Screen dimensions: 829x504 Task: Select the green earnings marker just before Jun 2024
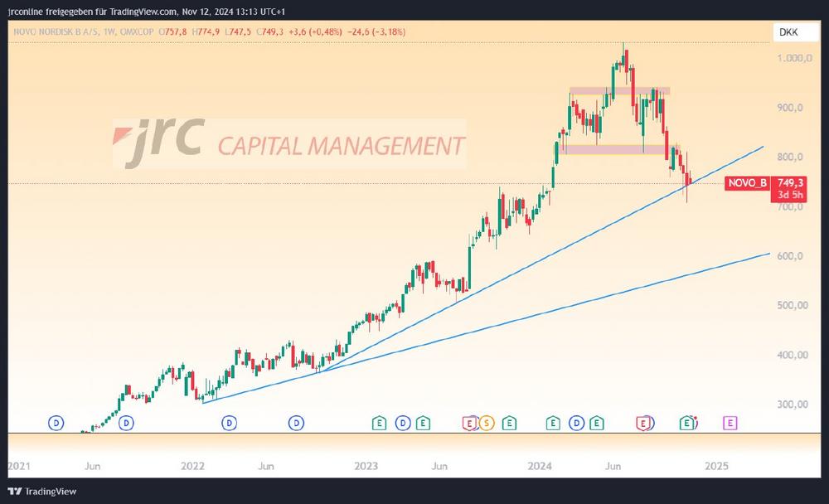596,423
